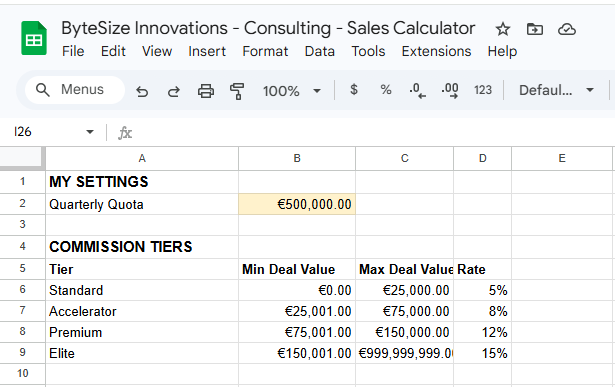
Task: Select column B header
Action: coord(297,158)
